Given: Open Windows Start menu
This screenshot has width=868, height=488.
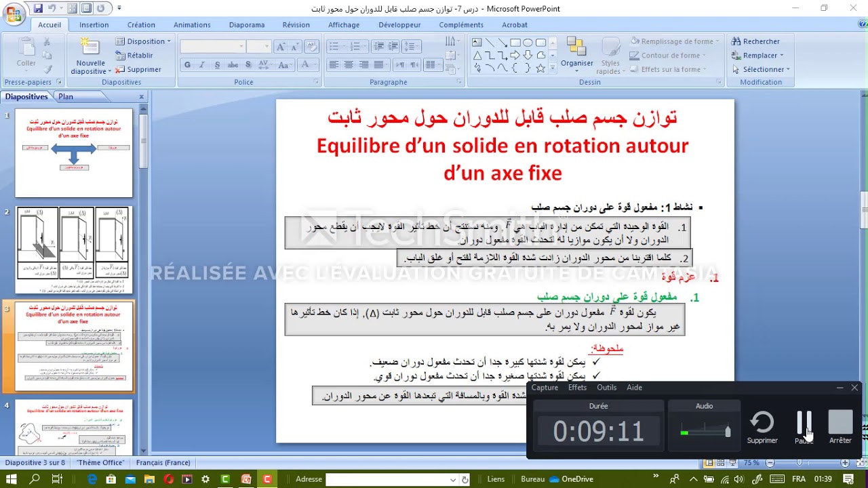Looking at the screenshot, I should point(12,479).
